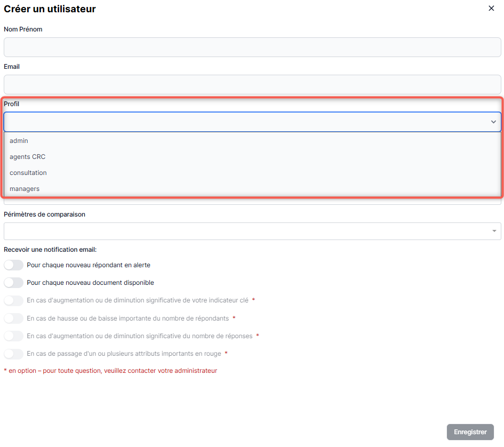The height and width of the screenshot is (447, 504).
Task: Toggle key indicator significant change notification
Action: tap(14, 300)
